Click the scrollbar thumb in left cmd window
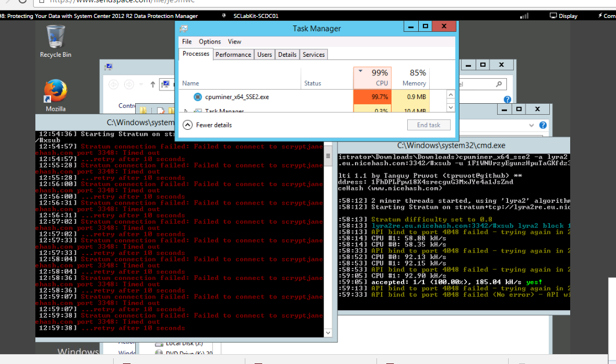Image resolution: width=616 pixels, height=364 pixels. tap(328, 156)
